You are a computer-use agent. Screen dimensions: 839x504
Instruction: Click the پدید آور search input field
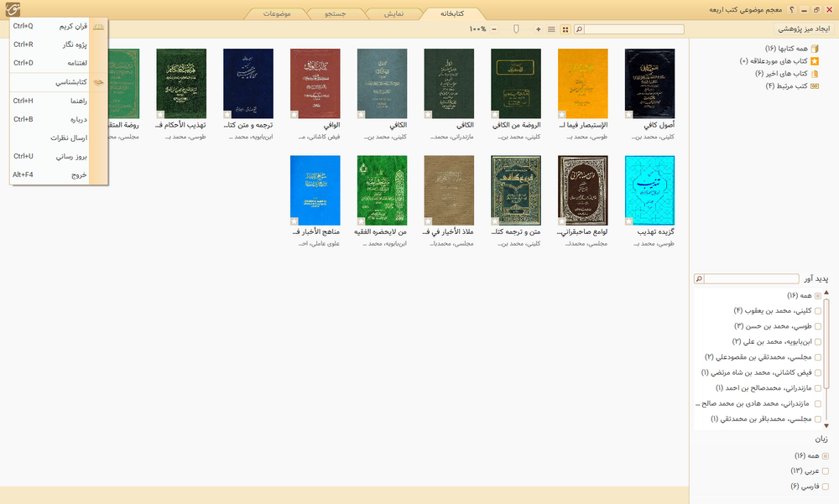(752, 278)
